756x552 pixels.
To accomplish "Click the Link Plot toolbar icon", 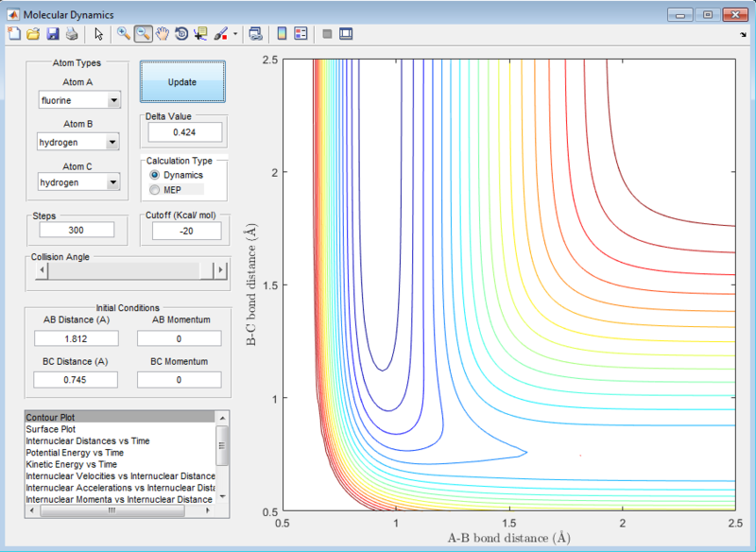I will pos(255,34).
